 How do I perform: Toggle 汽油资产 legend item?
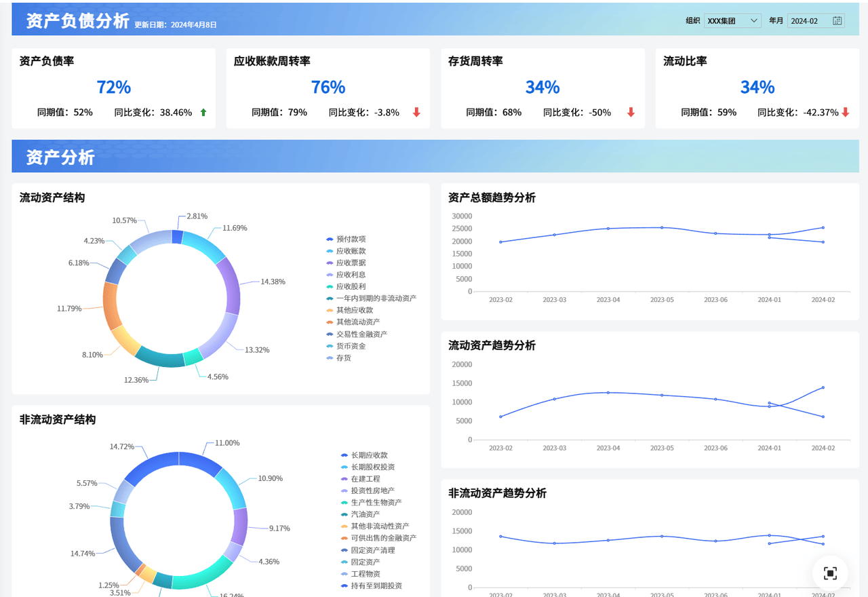360,514
